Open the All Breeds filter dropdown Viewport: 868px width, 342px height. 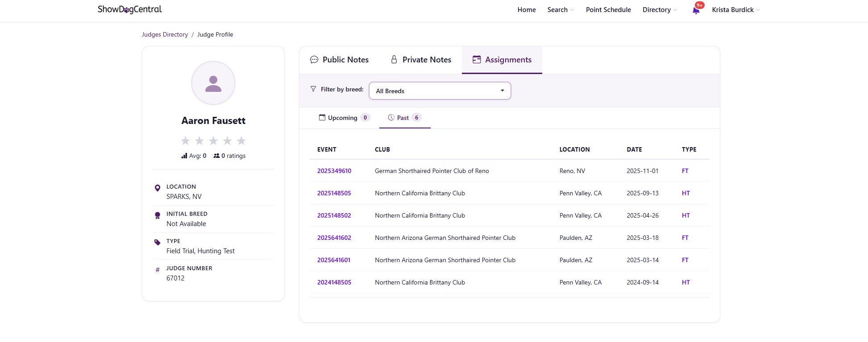(x=440, y=91)
